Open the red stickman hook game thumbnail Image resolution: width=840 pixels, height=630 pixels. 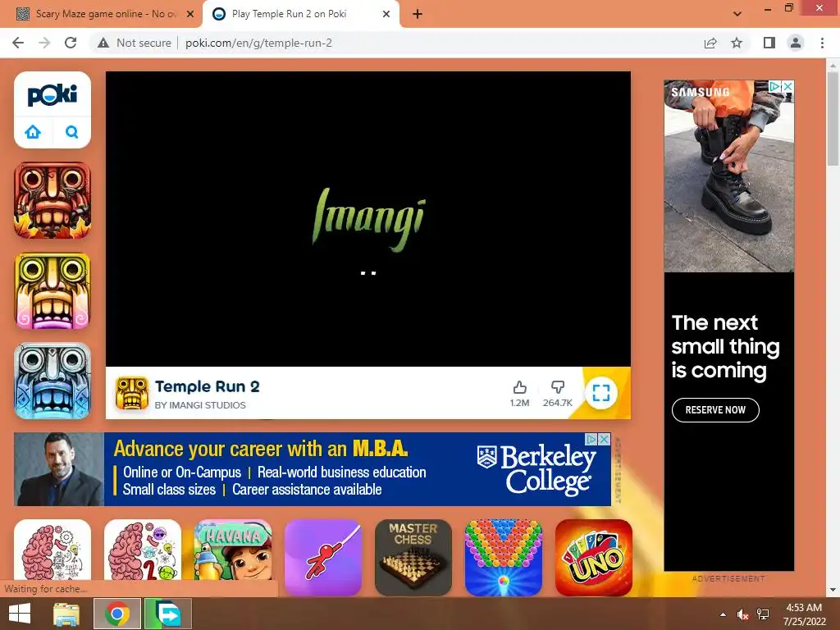click(x=323, y=557)
